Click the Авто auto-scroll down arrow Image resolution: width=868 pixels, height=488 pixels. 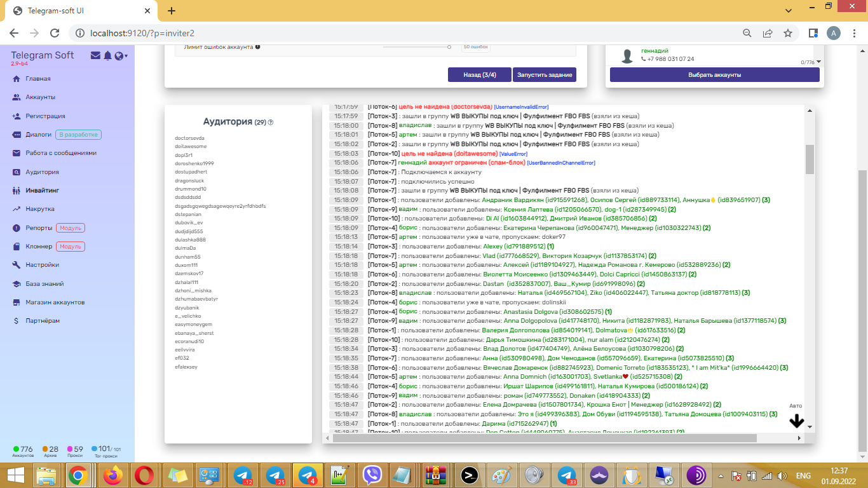796,421
